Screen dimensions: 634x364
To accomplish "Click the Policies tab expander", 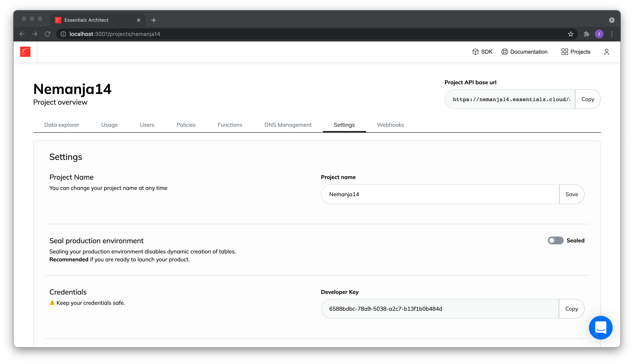I will pos(186,125).
